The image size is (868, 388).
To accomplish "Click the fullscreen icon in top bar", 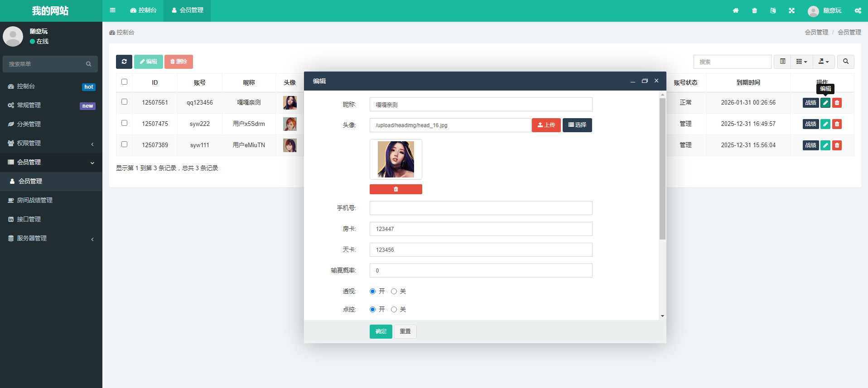I will 791,10.
